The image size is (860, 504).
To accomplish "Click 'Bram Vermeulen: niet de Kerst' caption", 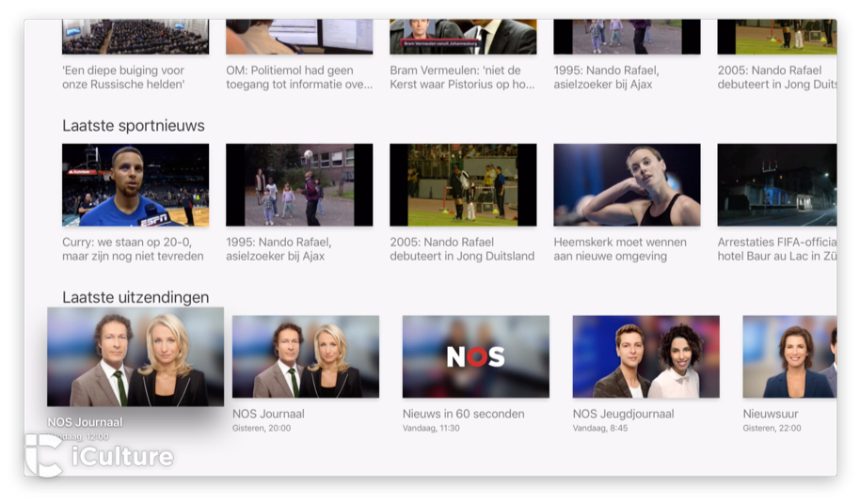I will (462, 77).
